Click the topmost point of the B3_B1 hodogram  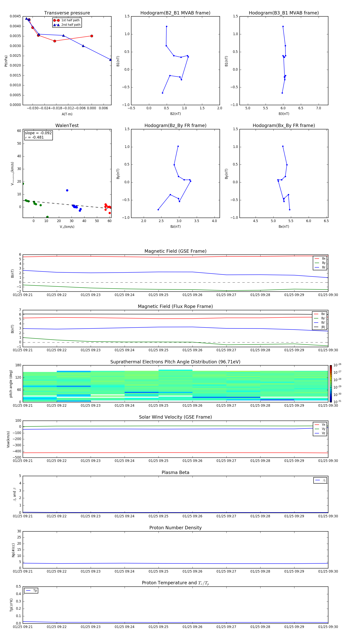(x=283, y=27)
